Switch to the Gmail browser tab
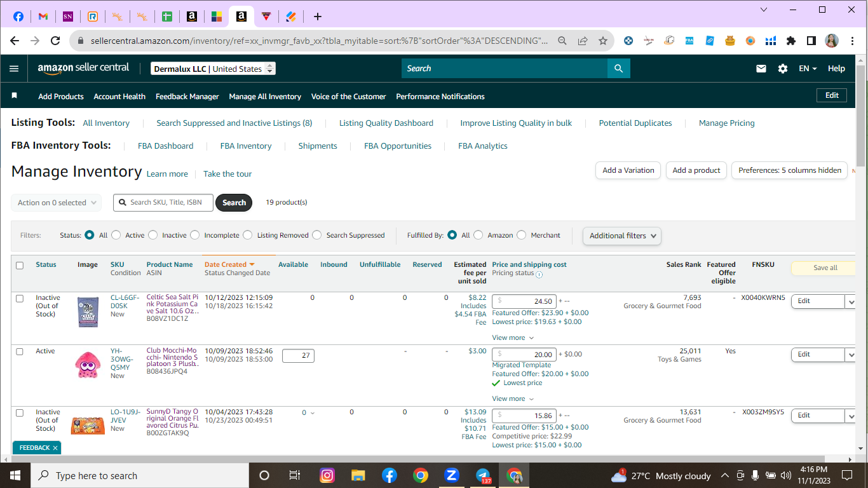Viewport: 868px width, 488px height. pos(43,17)
